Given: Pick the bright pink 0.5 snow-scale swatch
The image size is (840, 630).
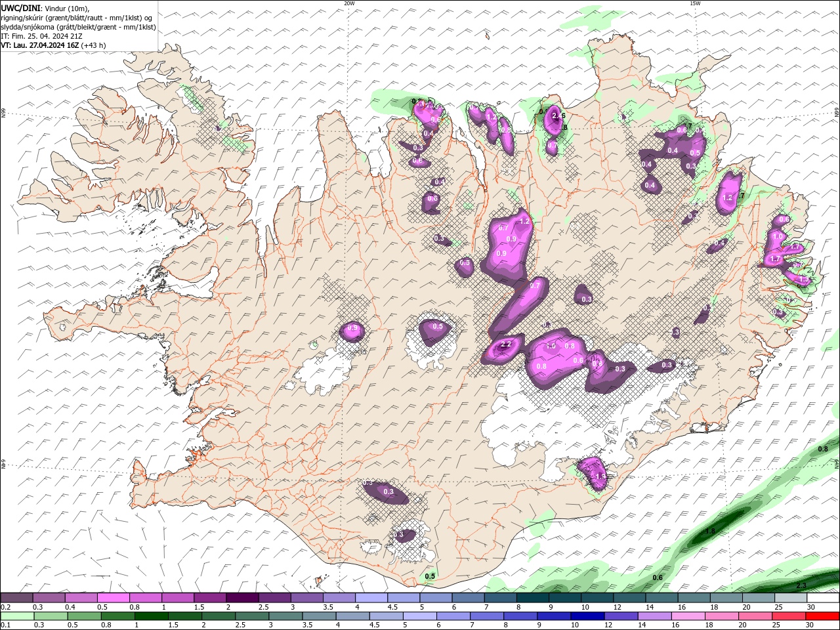Looking at the screenshot, I should (x=113, y=598).
